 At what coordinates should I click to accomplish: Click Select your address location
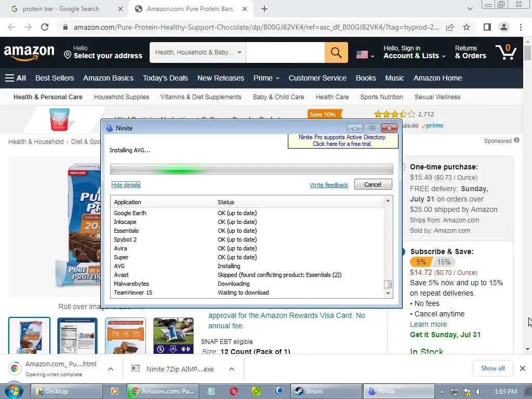click(103, 52)
